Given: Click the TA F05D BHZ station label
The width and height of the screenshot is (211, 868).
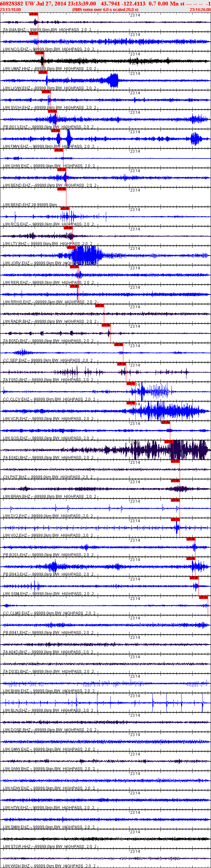Looking at the screenshot, I should [x=49, y=381].
